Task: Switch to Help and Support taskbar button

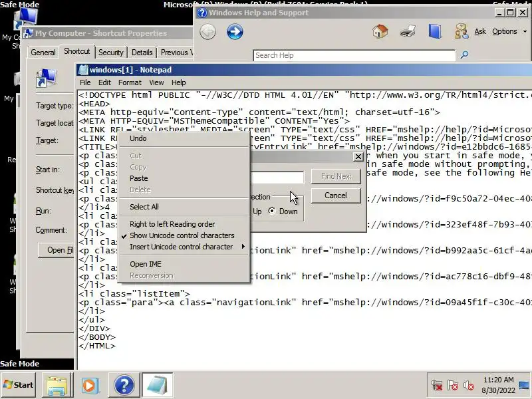Action: pyautogui.click(x=124, y=385)
